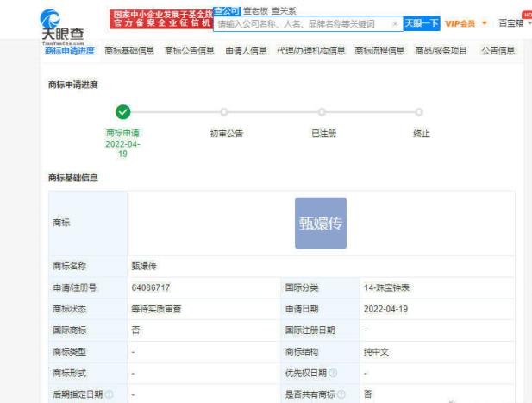Switch to 商标公告信息 tab
Image resolution: width=532 pixels, height=403 pixels.
(190, 51)
